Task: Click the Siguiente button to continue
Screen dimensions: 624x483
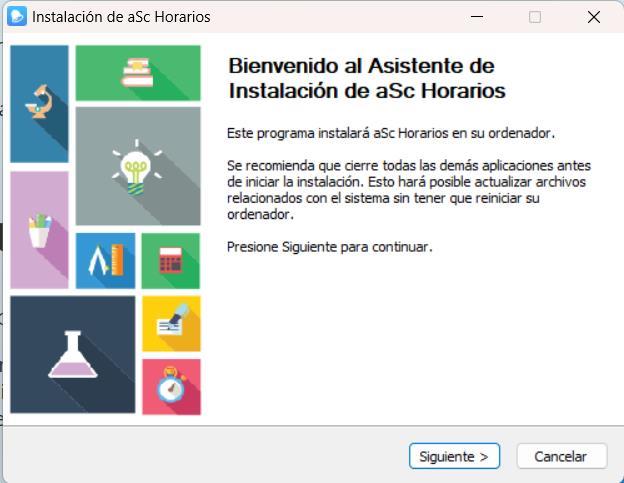Action: click(454, 456)
